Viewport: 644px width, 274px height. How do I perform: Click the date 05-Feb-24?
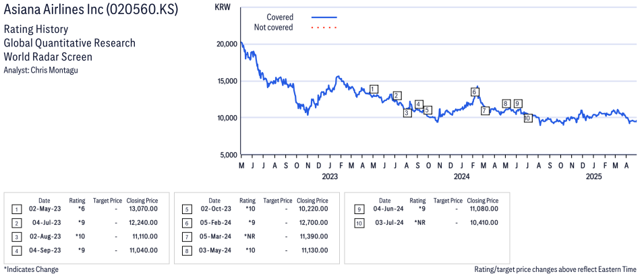[214, 223]
